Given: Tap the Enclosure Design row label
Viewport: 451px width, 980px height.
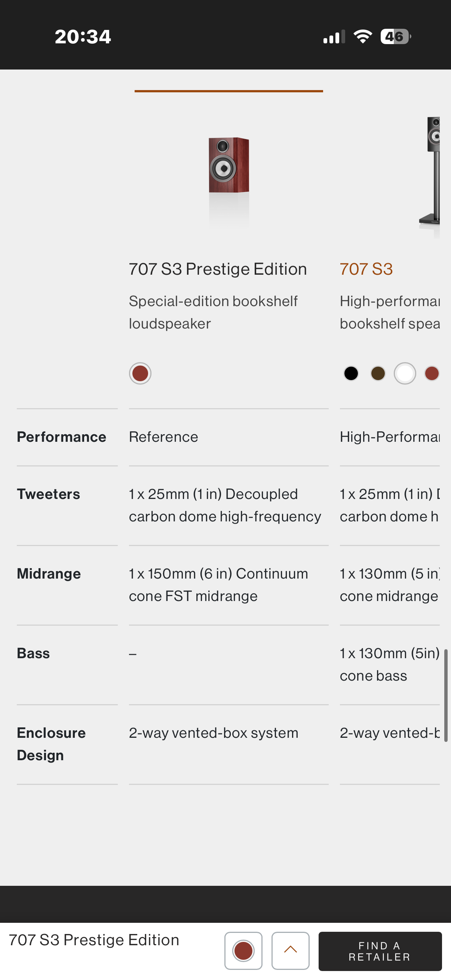Looking at the screenshot, I should 51,744.
